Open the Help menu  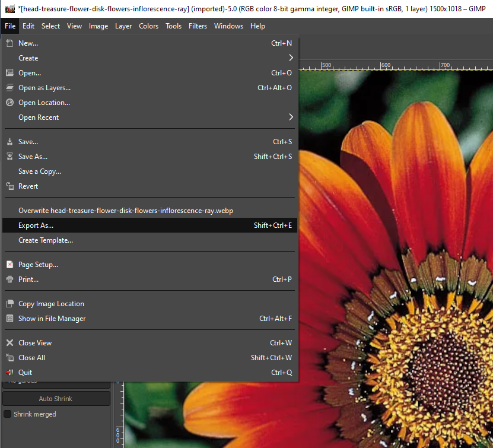(x=257, y=26)
